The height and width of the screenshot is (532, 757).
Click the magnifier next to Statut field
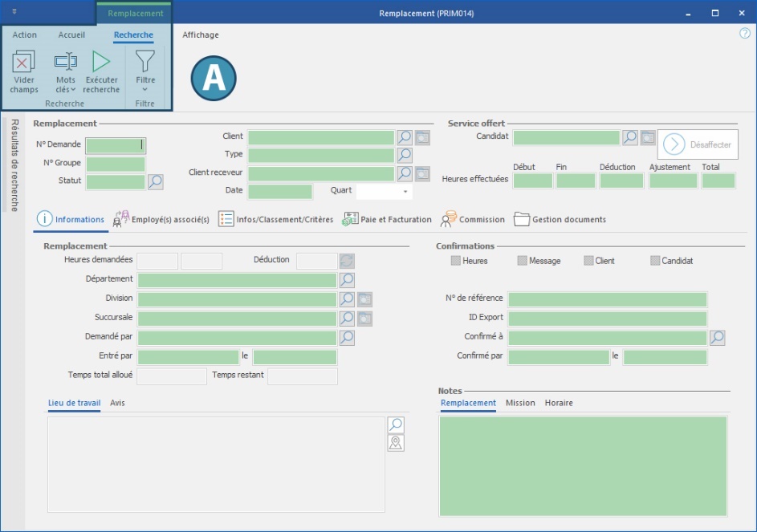pos(156,182)
